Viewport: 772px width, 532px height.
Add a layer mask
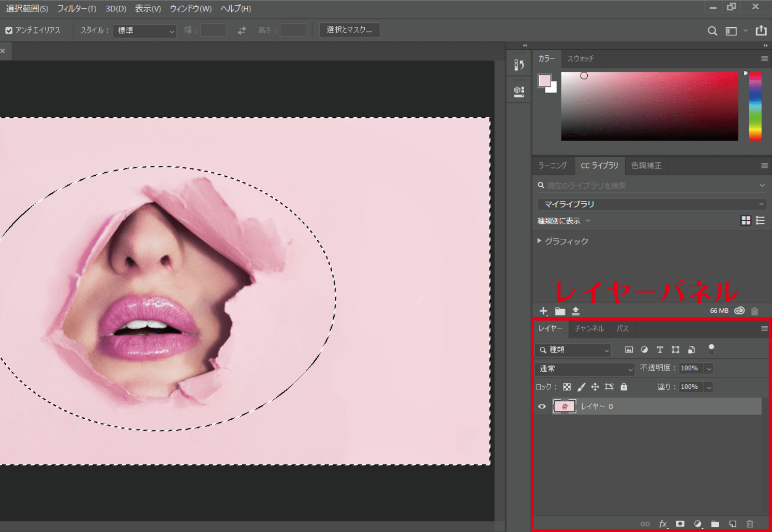click(x=680, y=524)
